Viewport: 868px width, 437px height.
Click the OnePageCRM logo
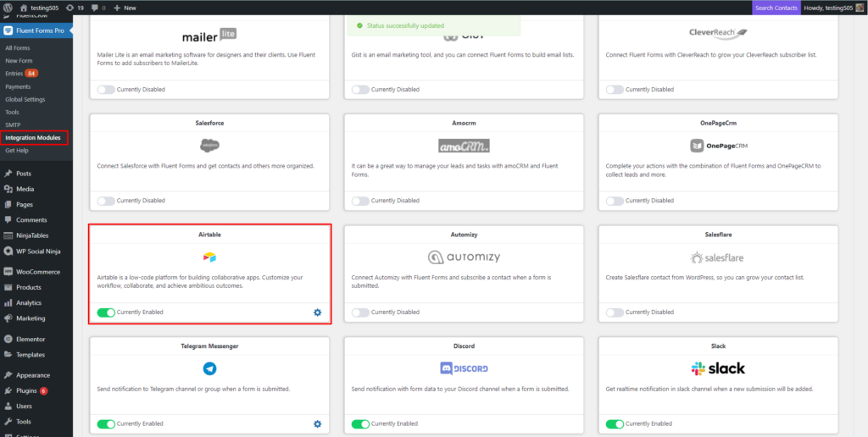point(718,146)
